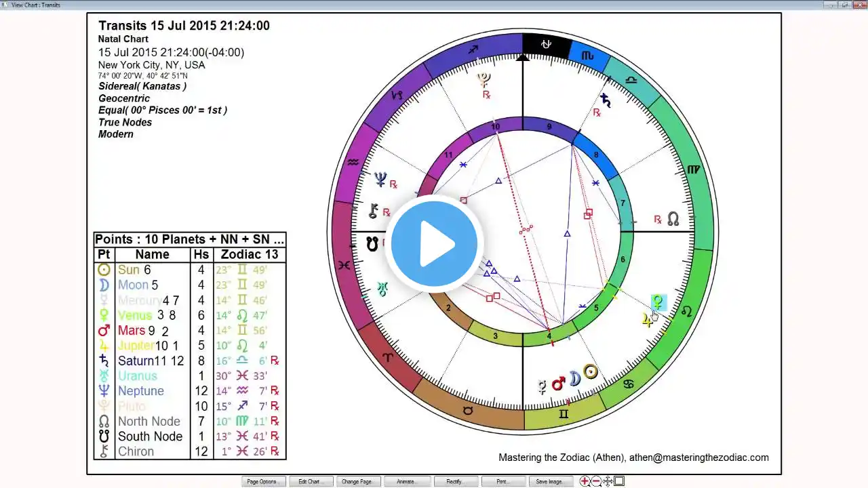Click Saturn glyph on the chart wheel
The width and height of the screenshot is (868, 488).
605,100
